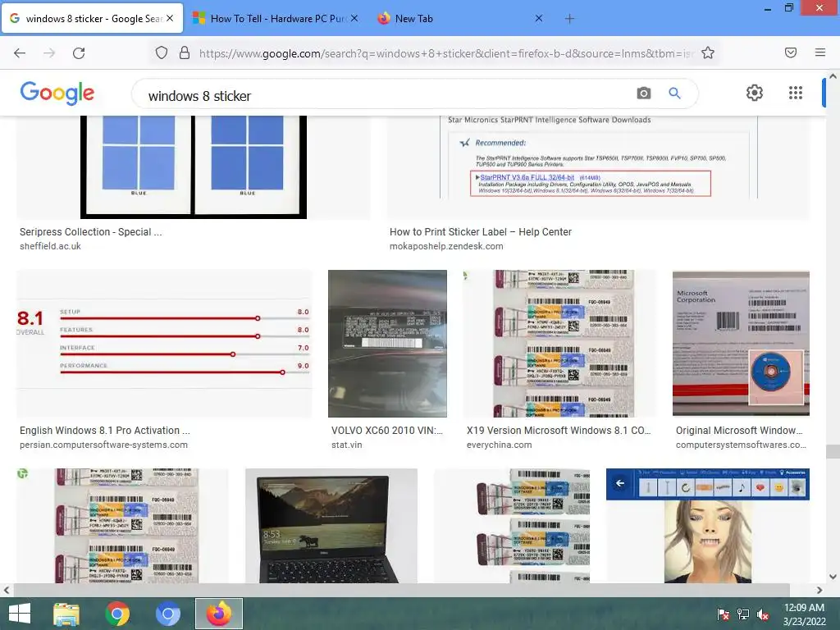Search by image using camera icon

[x=644, y=94]
